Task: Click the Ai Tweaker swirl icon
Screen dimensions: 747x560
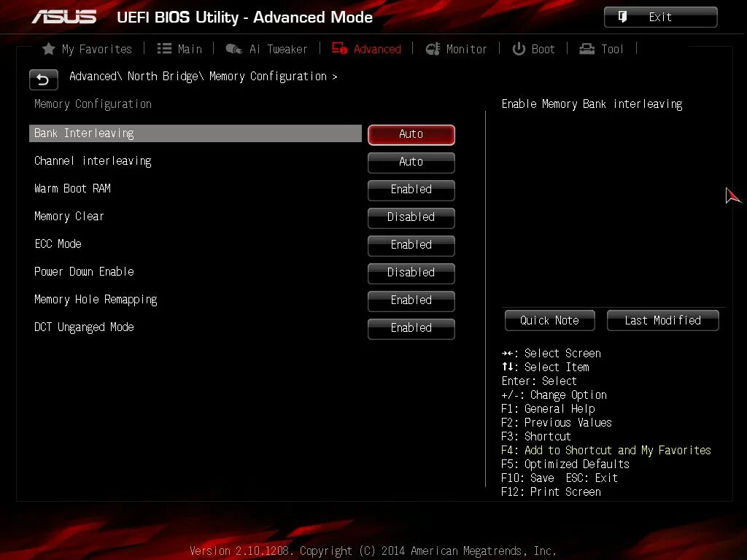Action: [234, 49]
